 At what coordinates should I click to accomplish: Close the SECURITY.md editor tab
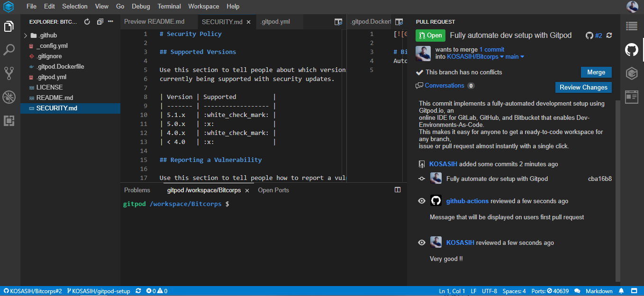[249, 22]
